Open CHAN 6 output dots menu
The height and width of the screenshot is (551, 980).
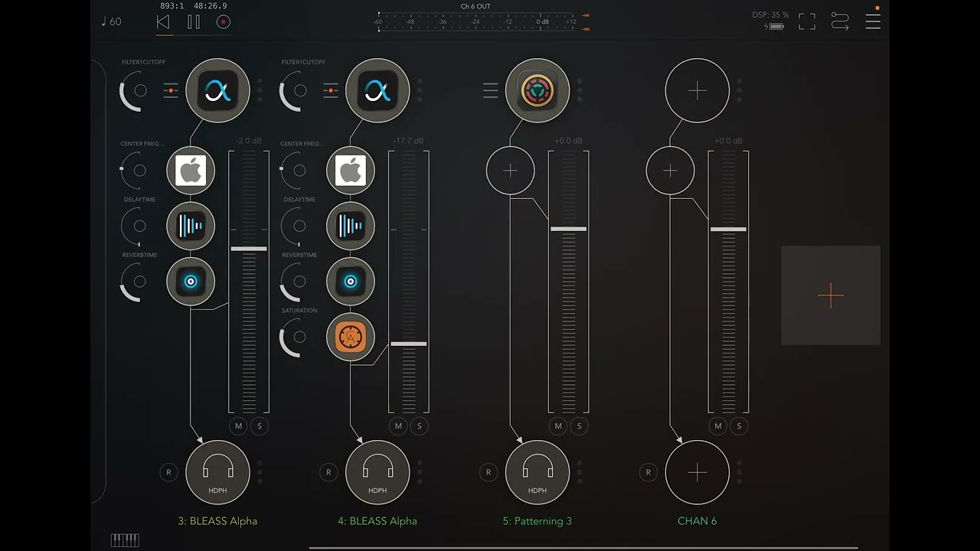739,472
